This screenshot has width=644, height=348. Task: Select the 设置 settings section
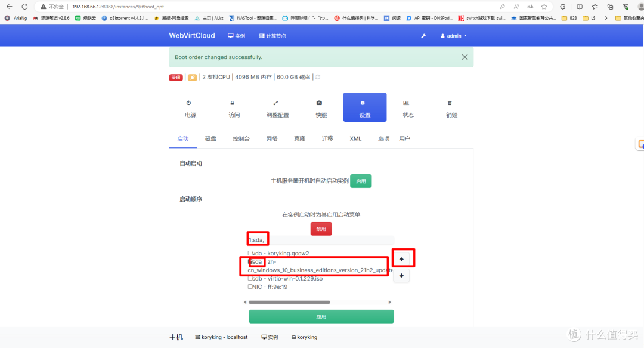point(365,107)
